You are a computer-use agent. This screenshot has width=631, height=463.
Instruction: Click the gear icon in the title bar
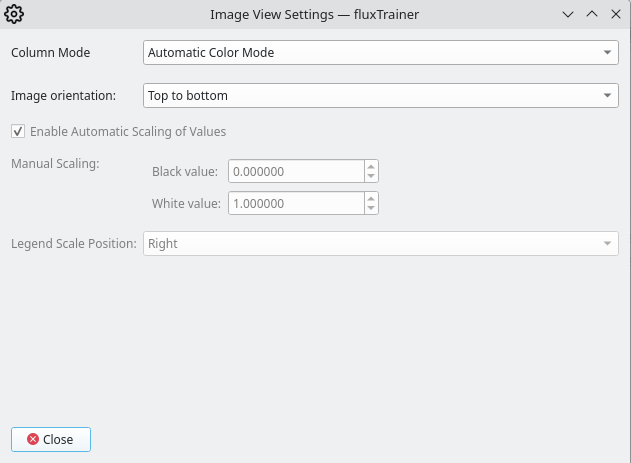click(14, 14)
